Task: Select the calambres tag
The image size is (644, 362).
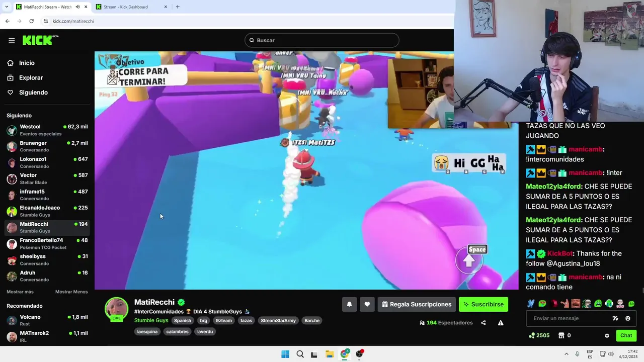Action: (x=177, y=332)
